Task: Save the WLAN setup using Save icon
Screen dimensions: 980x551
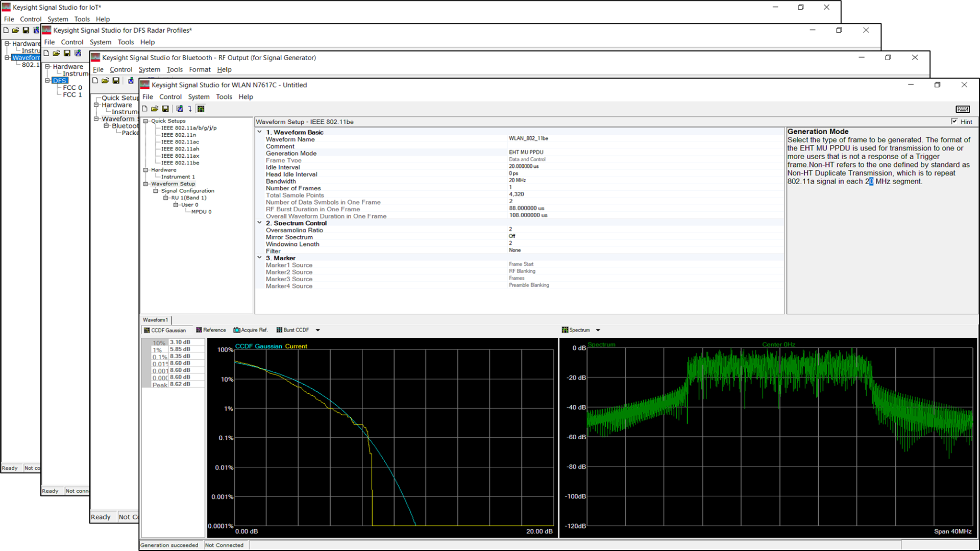Action: (x=165, y=109)
